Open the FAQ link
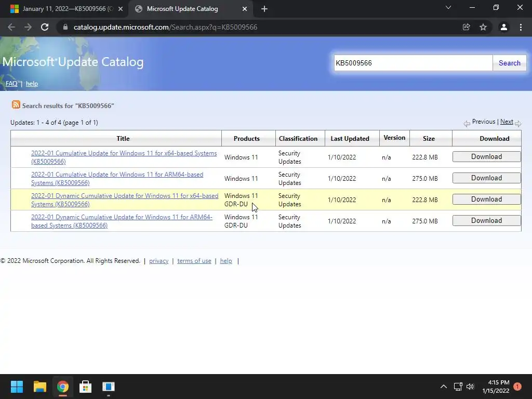532x399 pixels. point(11,84)
